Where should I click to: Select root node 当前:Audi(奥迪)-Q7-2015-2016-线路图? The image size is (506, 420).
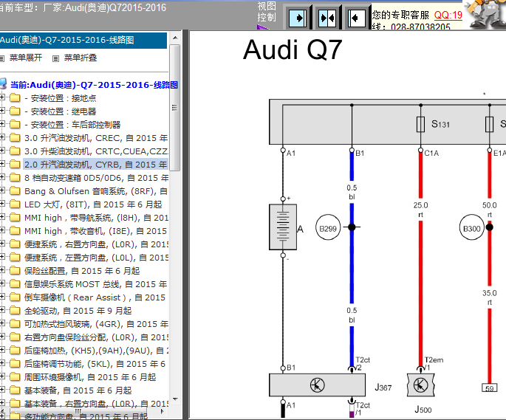[x=94, y=85]
